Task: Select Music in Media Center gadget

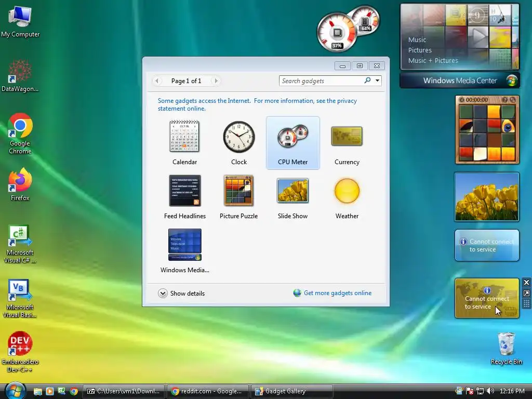Action: click(x=417, y=39)
